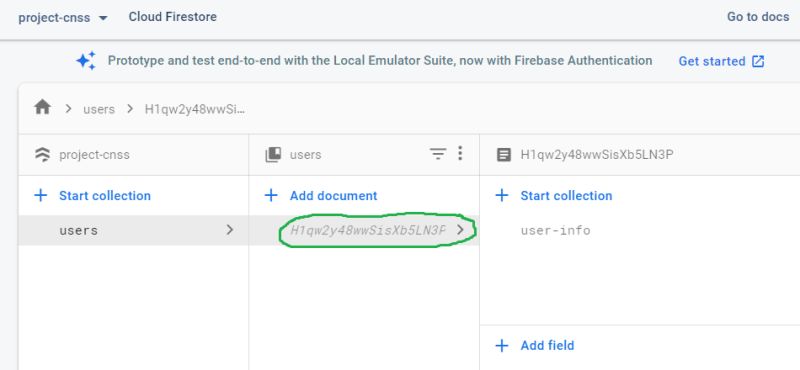Screen dimensions: 800x370
Task: Add a document to the users collection
Action: pos(334,195)
